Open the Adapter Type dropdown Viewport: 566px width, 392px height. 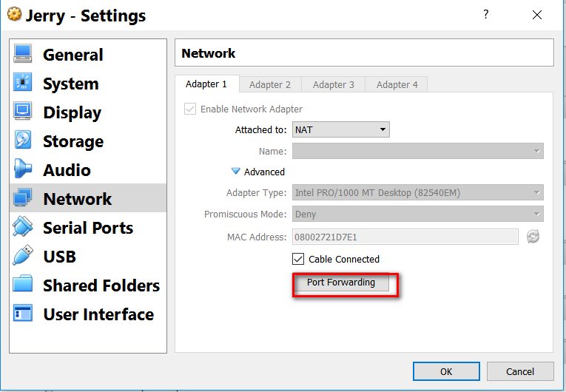(417, 193)
